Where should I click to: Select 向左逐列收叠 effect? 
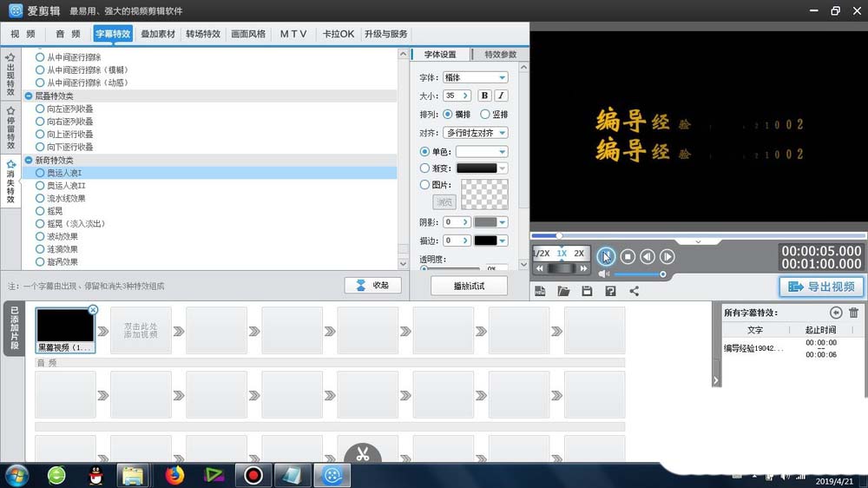pyautogui.click(x=40, y=109)
